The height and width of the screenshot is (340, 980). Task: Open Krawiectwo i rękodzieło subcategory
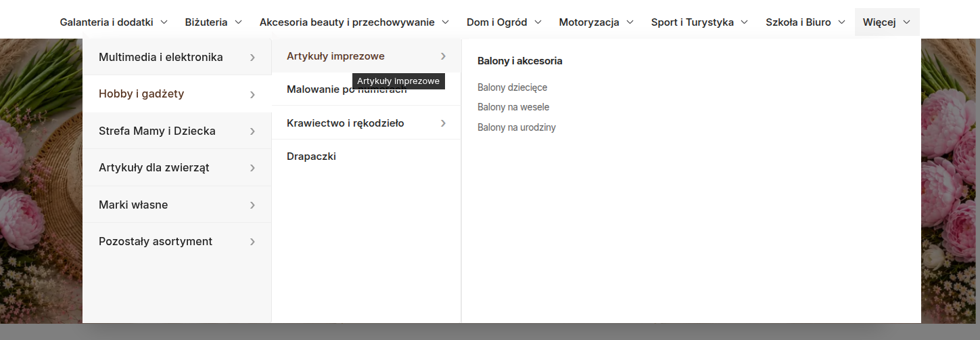tap(367, 123)
